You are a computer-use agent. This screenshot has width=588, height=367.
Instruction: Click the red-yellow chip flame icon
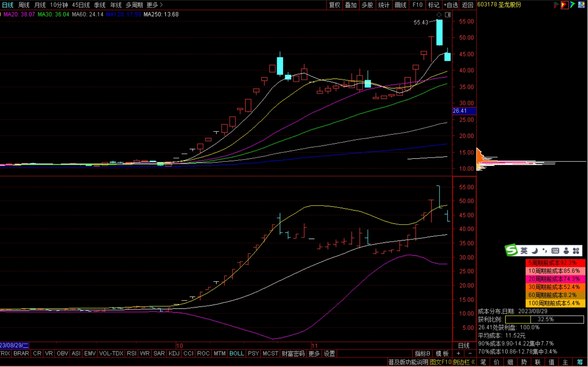coord(564,5)
